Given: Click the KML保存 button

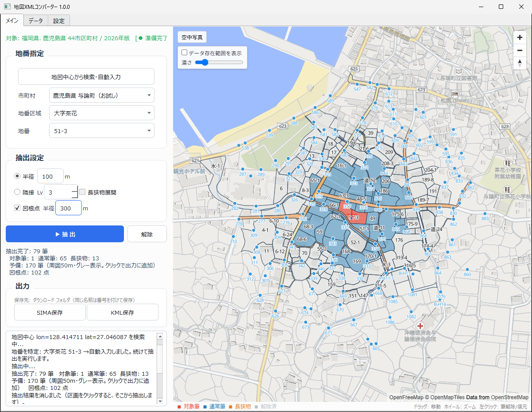Looking at the screenshot, I should [122, 313].
